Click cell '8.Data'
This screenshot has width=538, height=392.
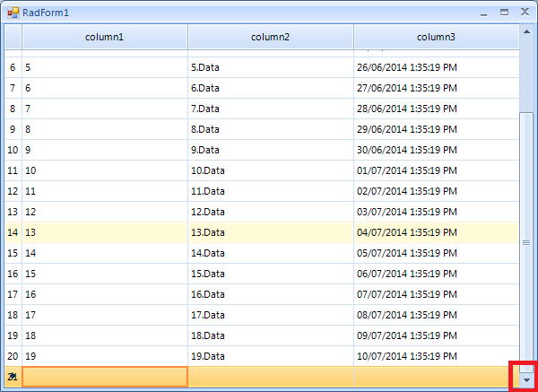(x=271, y=129)
